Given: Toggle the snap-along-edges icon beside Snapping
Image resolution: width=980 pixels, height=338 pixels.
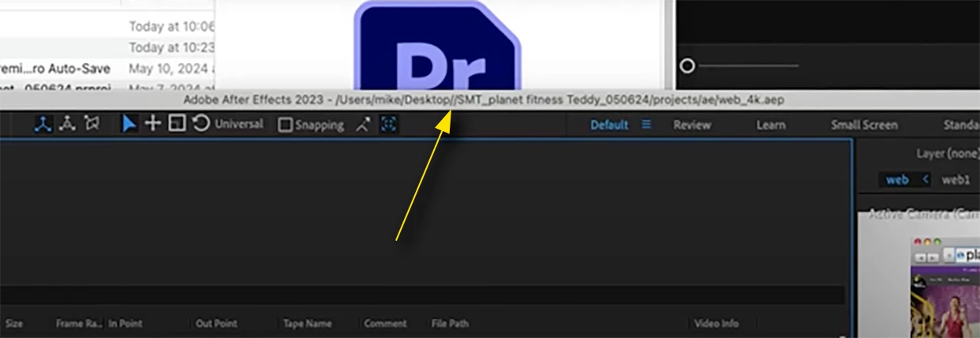Looking at the screenshot, I should (363, 125).
